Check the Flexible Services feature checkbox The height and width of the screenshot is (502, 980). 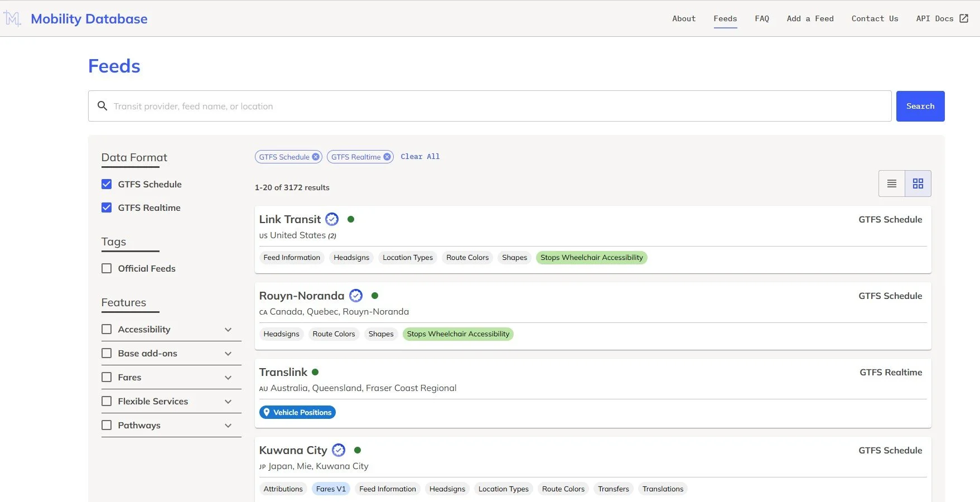coord(107,401)
